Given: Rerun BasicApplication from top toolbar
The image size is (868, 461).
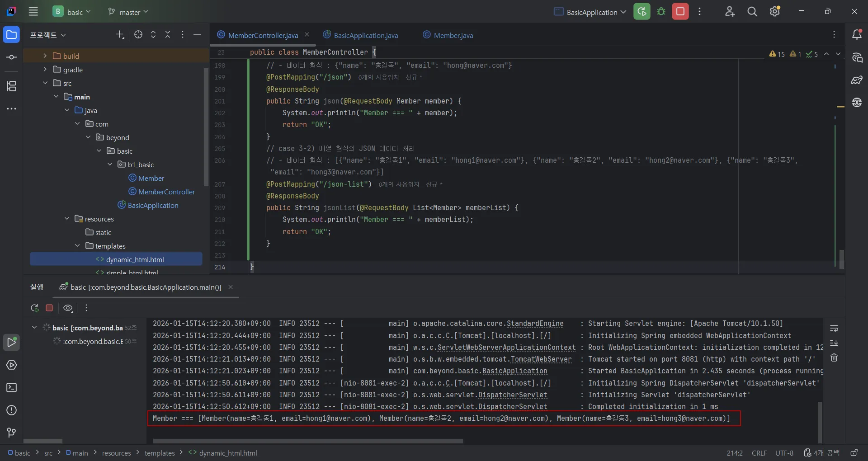Looking at the screenshot, I should coord(642,12).
